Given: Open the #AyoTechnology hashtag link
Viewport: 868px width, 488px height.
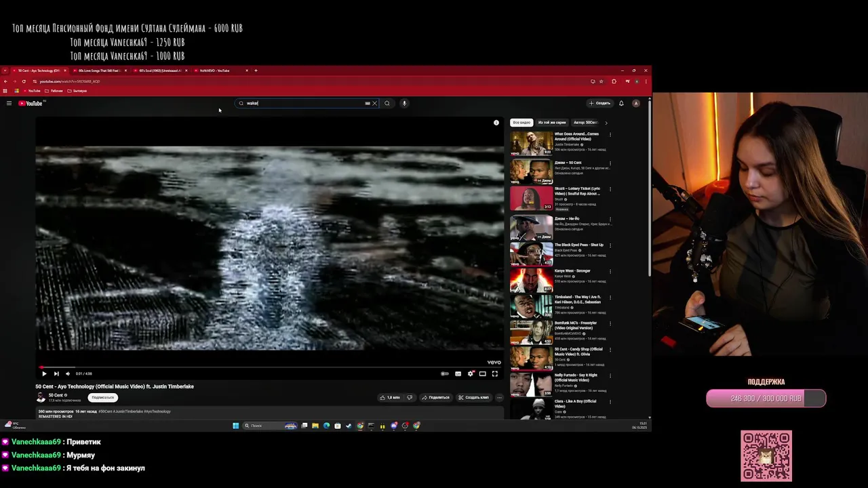Looking at the screenshot, I should point(157,411).
